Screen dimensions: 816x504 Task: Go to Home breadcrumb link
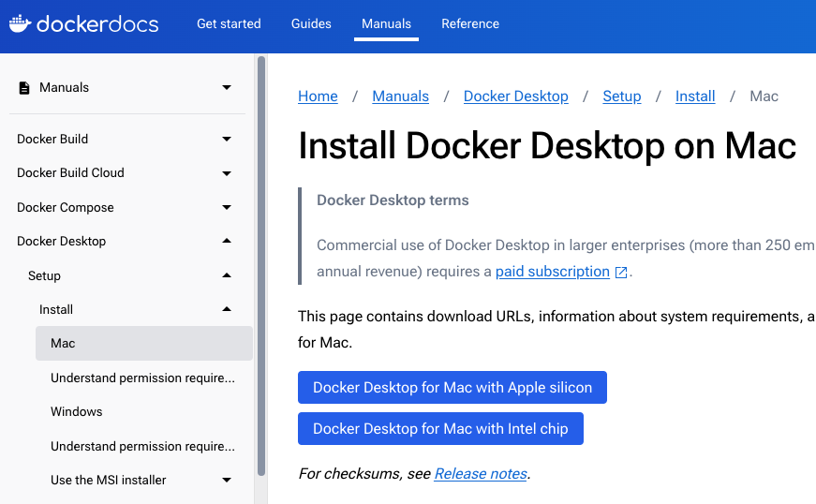(318, 96)
